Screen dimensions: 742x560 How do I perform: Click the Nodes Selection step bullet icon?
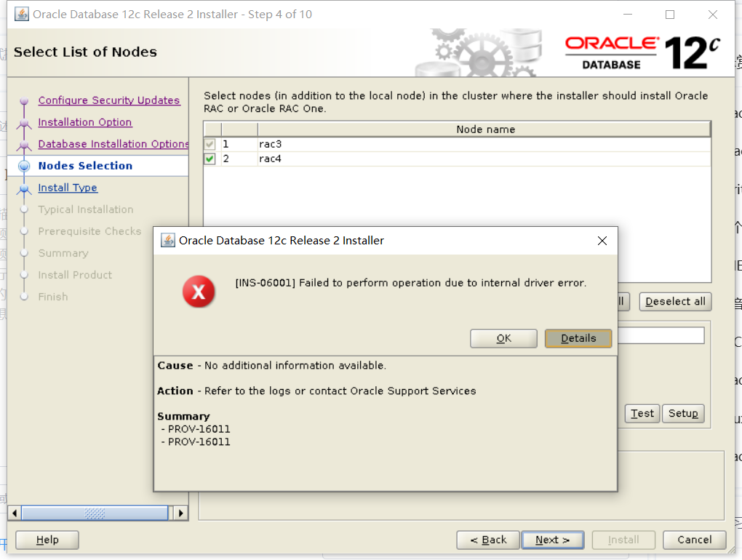[24, 166]
